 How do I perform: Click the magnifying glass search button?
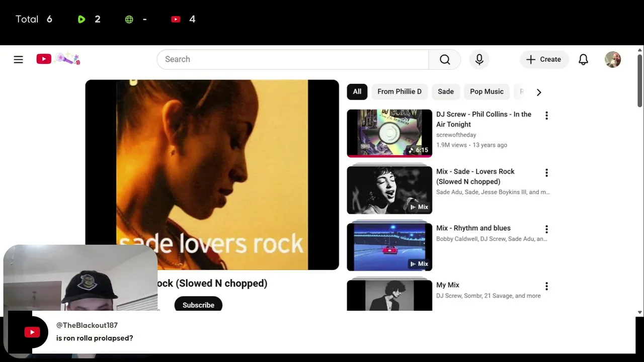coord(445,59)
